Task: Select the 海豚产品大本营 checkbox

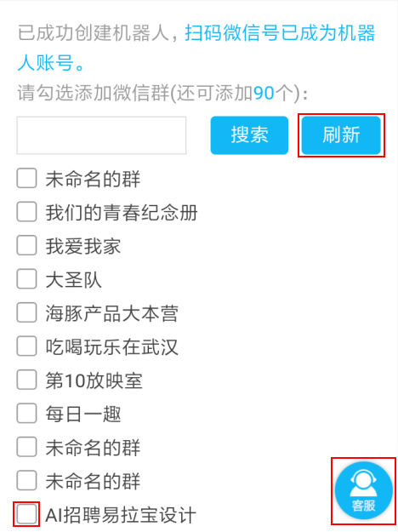Action: pyautogui.click(x=26, y=313)
